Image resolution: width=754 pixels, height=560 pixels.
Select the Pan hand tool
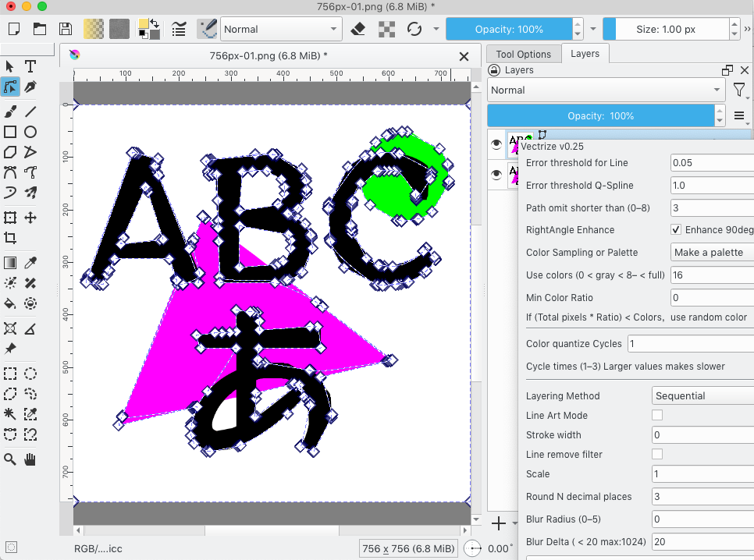[x=30, y=459]
